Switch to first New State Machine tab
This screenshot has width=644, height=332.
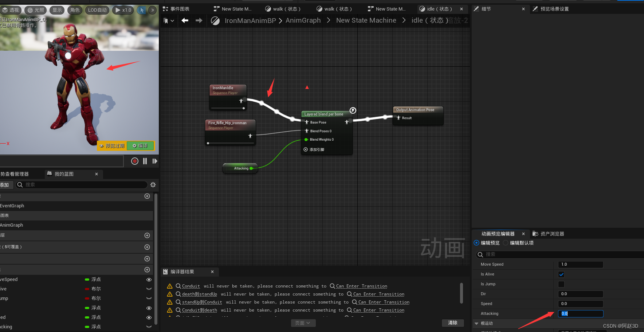click(x=232, y=9)
